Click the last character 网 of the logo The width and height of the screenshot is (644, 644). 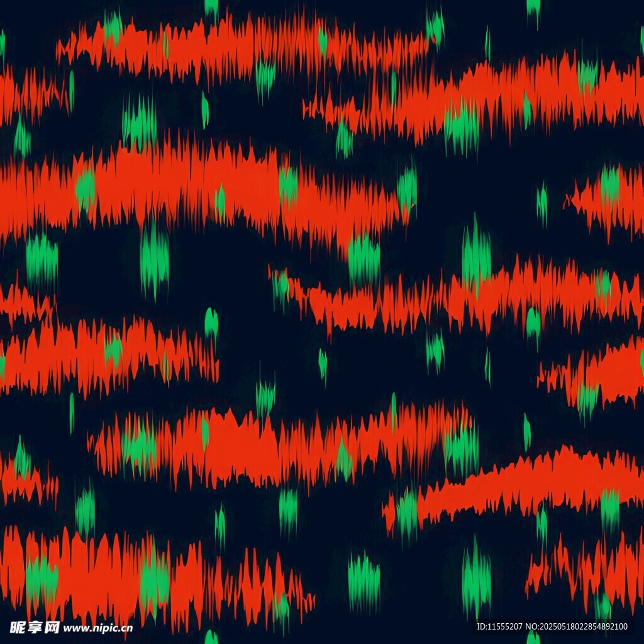point(52,627)
